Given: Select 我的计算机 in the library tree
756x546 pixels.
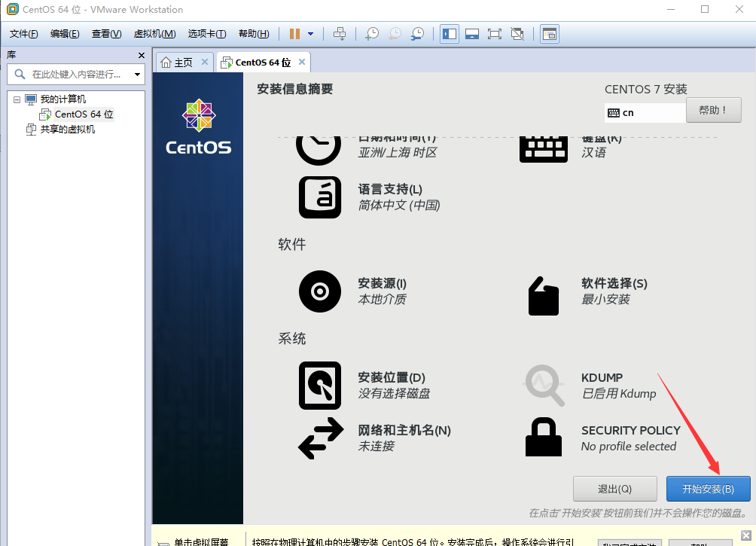Looking at the screenshot, I should tap(62, 99).
